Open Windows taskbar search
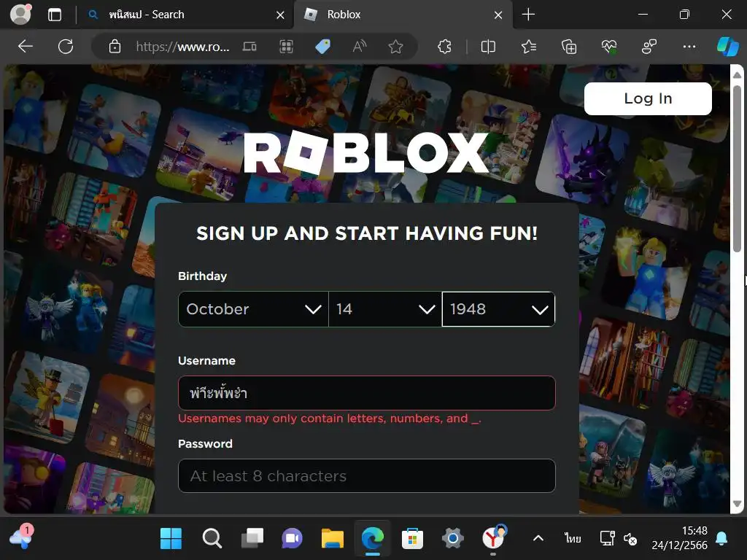Viewport: 747px width, 560px height. click(x=212, y=539)
